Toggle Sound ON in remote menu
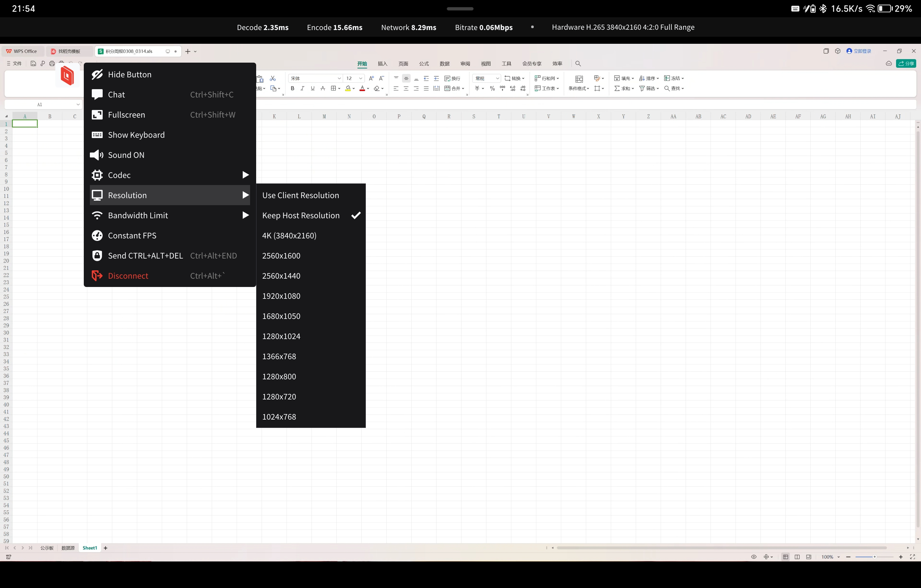The image size is (921, 588). [126, 155]
